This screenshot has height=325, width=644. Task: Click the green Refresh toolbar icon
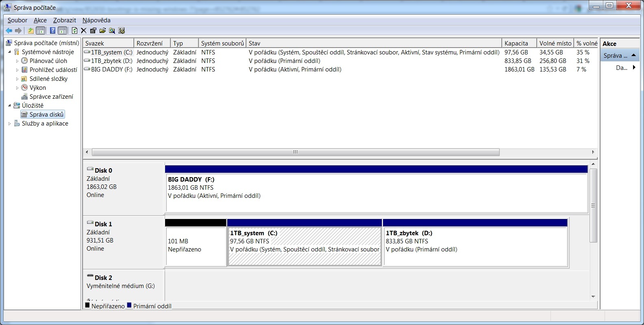tap(74, 30)
